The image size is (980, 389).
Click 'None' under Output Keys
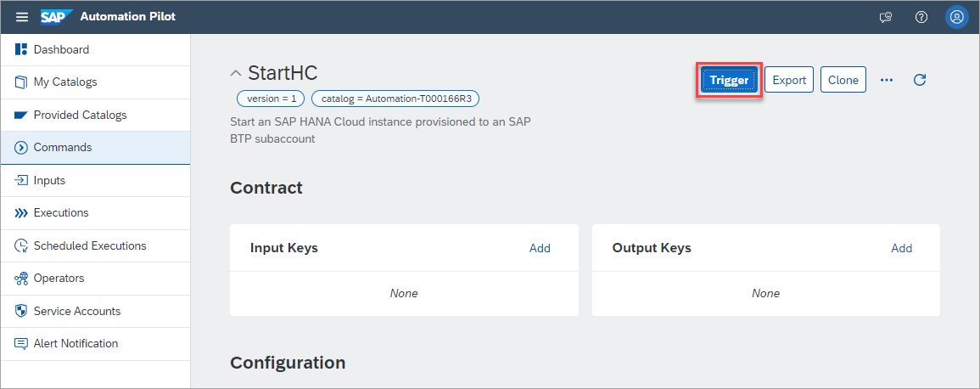[765, 293]
